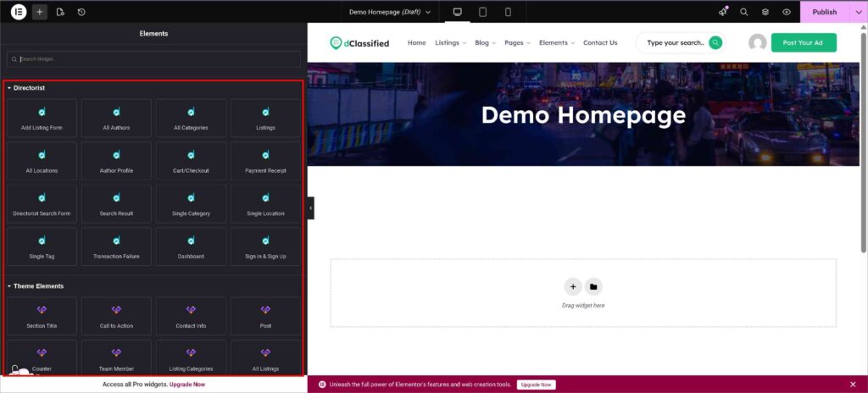Click the Publish button
Screen dimensions: 868x393
pyautogui.click(x=824, y=12)
